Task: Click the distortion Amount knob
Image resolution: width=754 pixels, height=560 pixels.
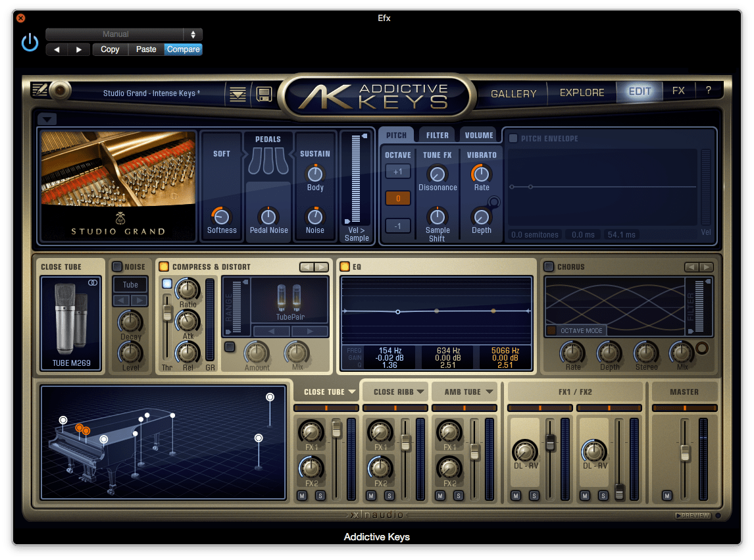Action: point(257,353)
